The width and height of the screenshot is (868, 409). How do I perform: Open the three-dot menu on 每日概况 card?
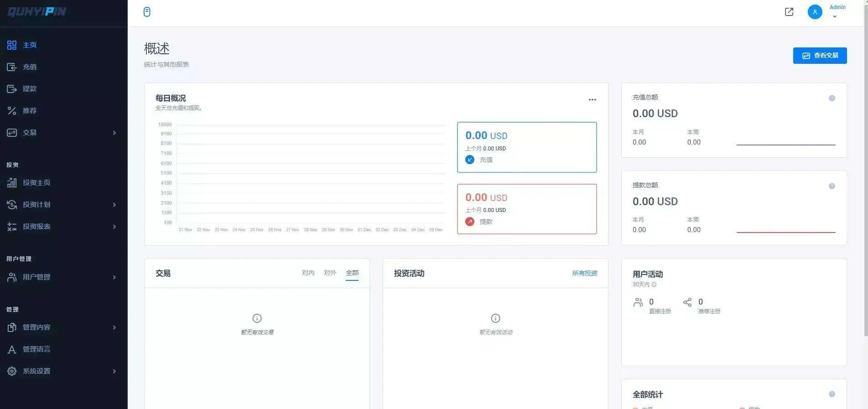click(592, 99)
